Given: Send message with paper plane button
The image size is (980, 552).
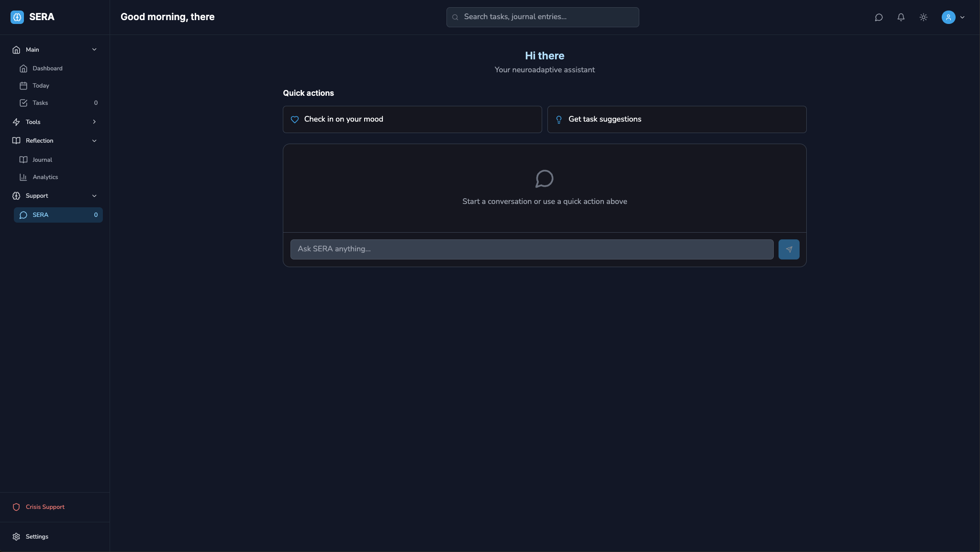Looking at the screenshot, I should (x=789, y=249).
